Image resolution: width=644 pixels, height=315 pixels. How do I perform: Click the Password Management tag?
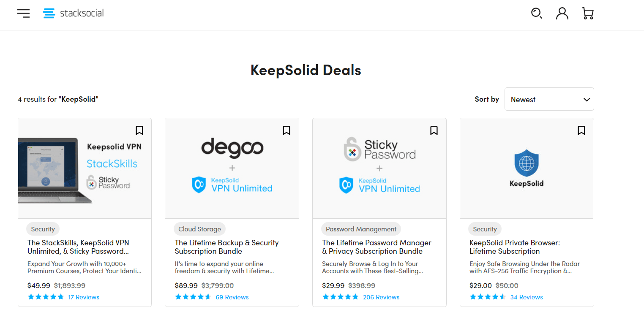point(361,228)
